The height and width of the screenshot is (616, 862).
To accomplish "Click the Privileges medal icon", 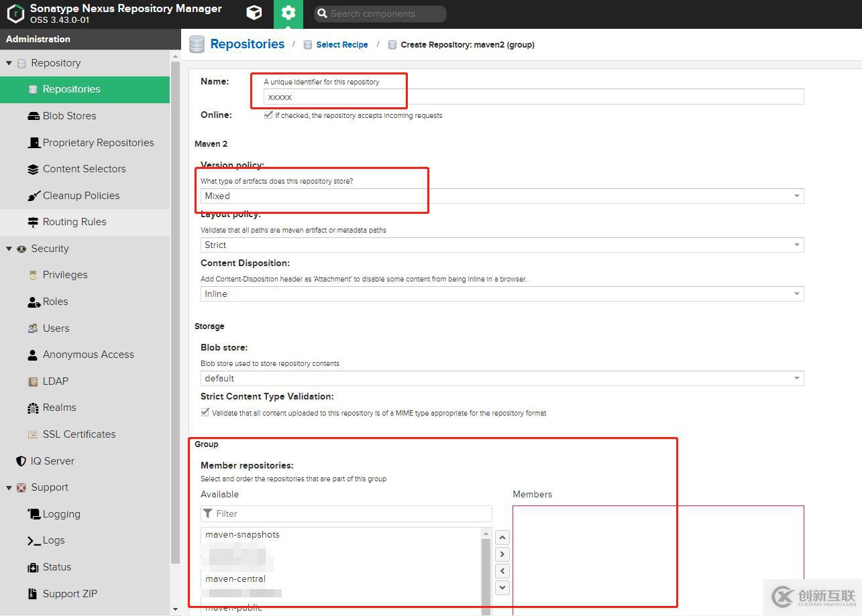I will click(x=33, y=275).
